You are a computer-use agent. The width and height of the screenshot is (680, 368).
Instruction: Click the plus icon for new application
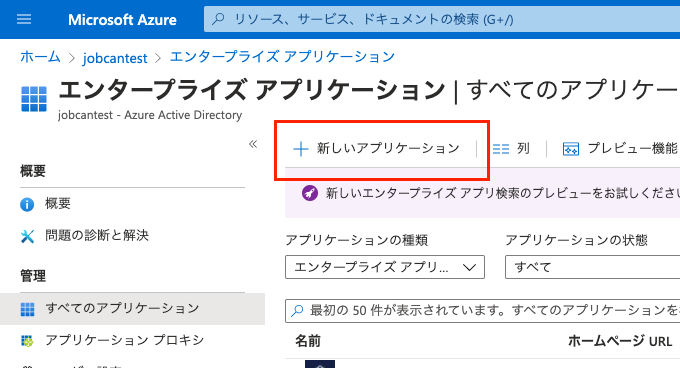point(301,149)
